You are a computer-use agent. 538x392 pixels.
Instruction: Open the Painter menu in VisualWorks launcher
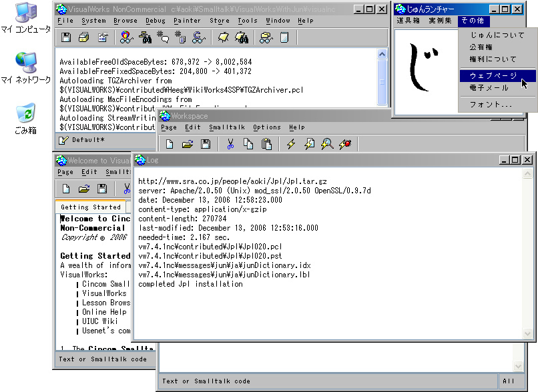click(x=187, y=21)
